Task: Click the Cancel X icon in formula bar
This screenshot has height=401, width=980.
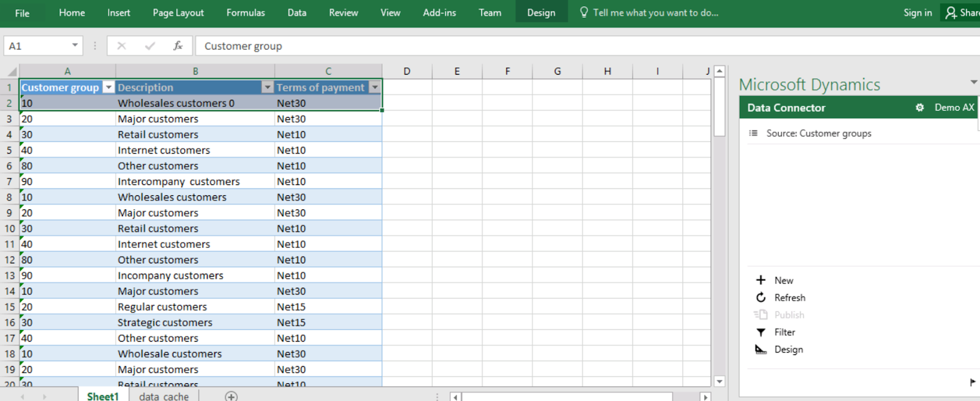Action: pyautogui.click(x=121, y=46)
